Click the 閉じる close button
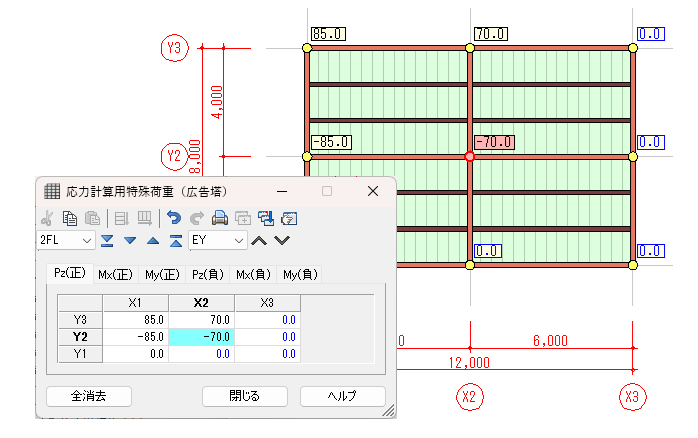The image size is (698, 438). point(244,396)
